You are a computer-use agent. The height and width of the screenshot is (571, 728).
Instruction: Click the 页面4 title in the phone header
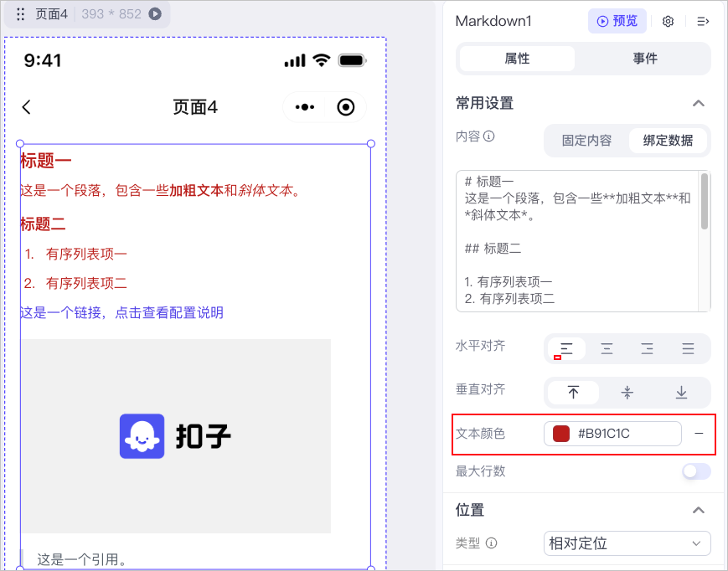195,107
